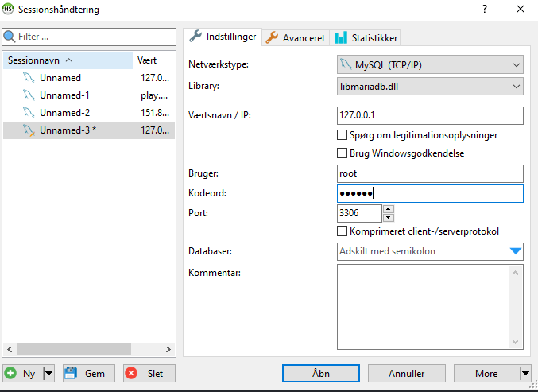This screenshot has height=392, width=538.
Task: Click the magnifier icon in filter box
Action: tap(10, 37)
